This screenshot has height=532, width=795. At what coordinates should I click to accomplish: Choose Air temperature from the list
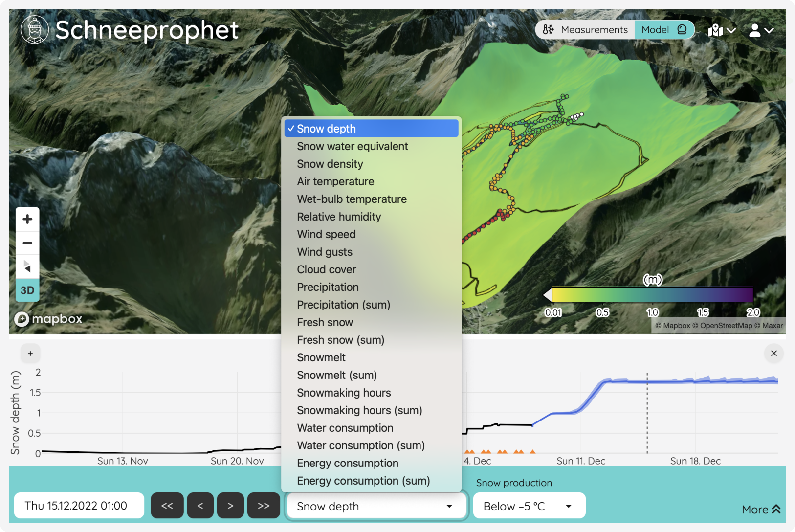(x=372, y=181)
